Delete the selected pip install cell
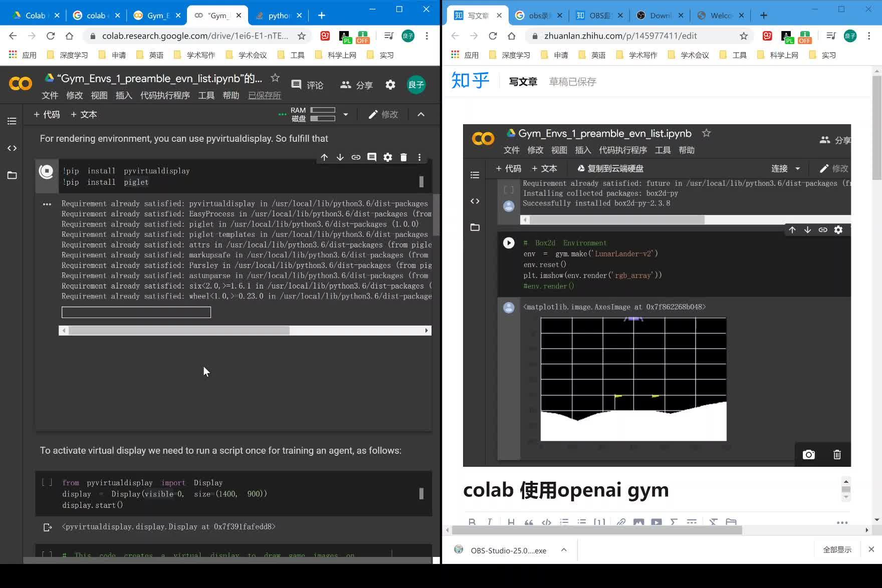The width and height of the screenshot is (882, 588). pos(403,157)
